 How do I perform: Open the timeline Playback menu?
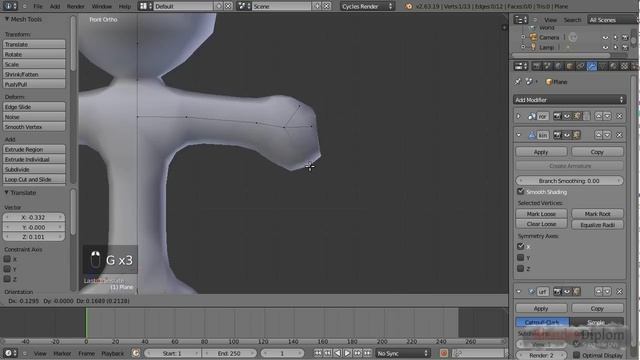click(112, 353)
